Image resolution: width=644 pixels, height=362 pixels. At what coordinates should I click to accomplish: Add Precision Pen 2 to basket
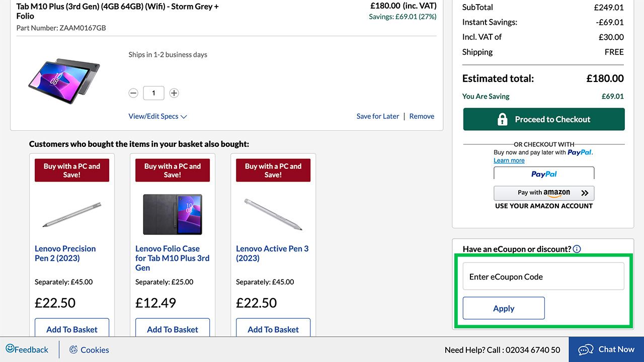click(72, 328)
